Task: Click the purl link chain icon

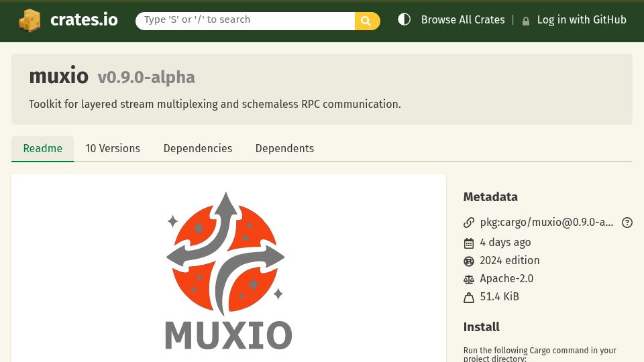Action: [x=469, y=223]
